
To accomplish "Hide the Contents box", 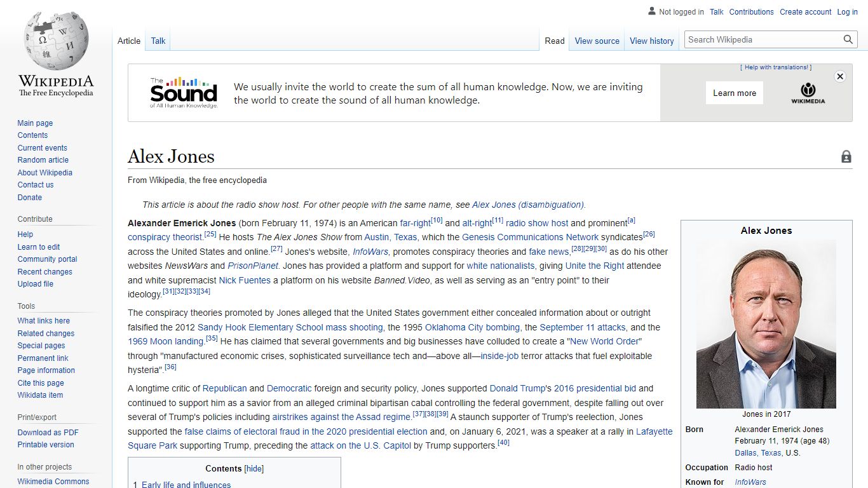I will [x=254, y=469].
